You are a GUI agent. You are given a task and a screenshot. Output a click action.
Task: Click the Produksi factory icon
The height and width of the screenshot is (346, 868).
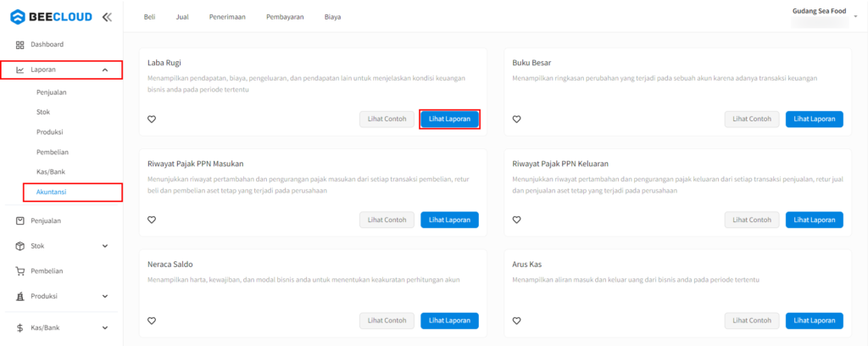coord(20,297)
